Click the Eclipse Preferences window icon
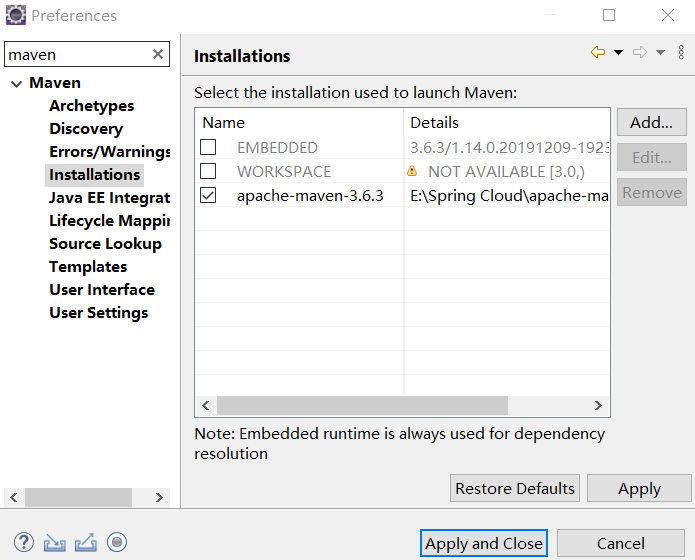The height and width of the screenshot is (560, 695). 16,15
